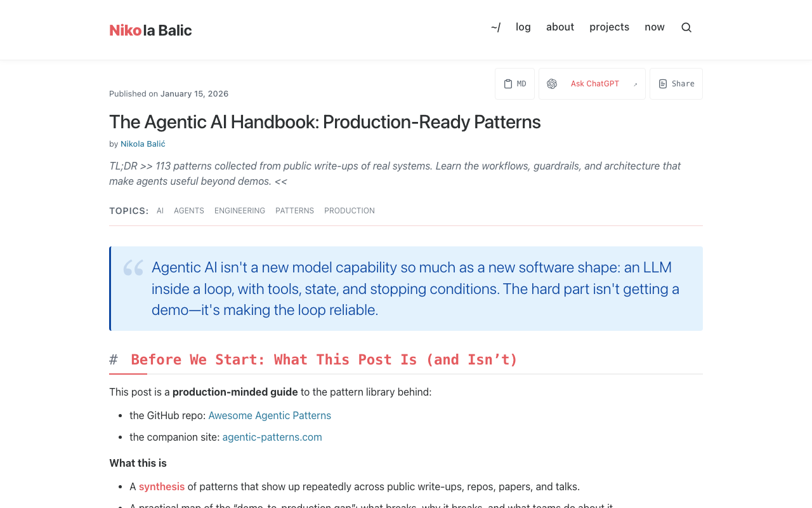Switch to the projects navigation item
The height and width of the screenshot is (508, 812).
pyautogui.click(x=609, y=27)
